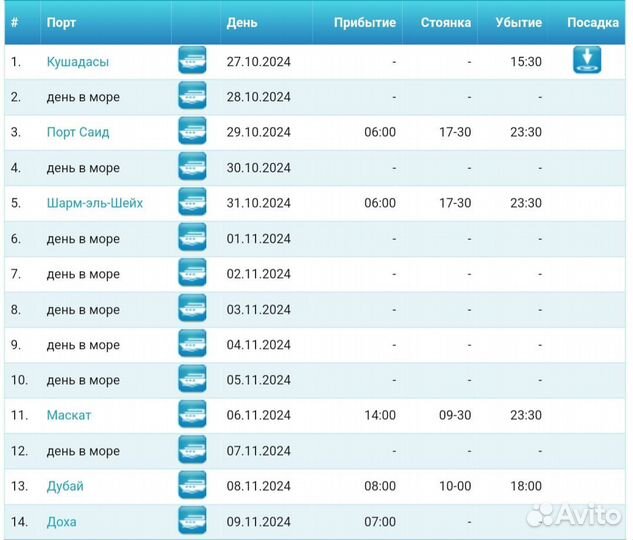Click the День column header
Viewport: 633px width, 540px height.
(x=242, y=22)
